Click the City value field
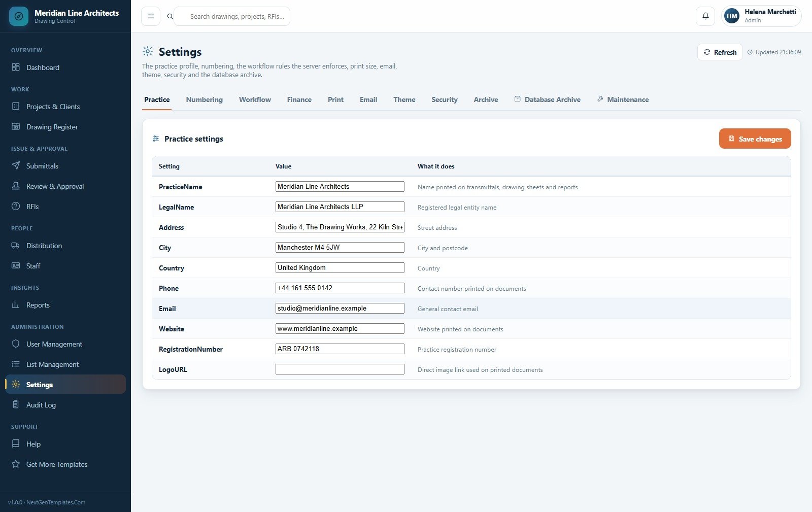Screen dimensions: 812x512 (340, 247)
